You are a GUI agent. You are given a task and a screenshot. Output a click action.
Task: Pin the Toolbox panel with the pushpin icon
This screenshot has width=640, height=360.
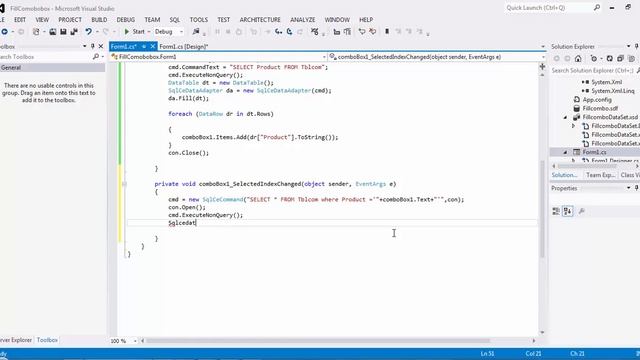click(x=93, y=47)
